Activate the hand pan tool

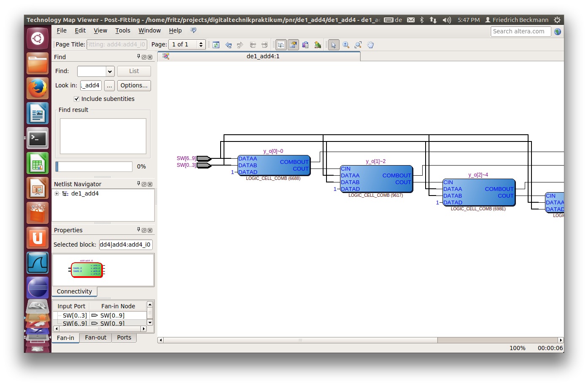(370, 45)
